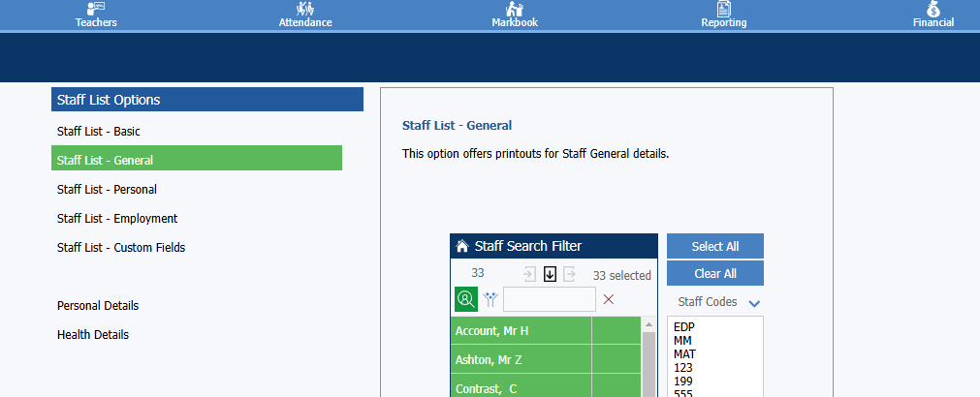Click the Staff Codes label
Image resolution: width=980 pixels, height=397 pixels.
pos(708,302)
